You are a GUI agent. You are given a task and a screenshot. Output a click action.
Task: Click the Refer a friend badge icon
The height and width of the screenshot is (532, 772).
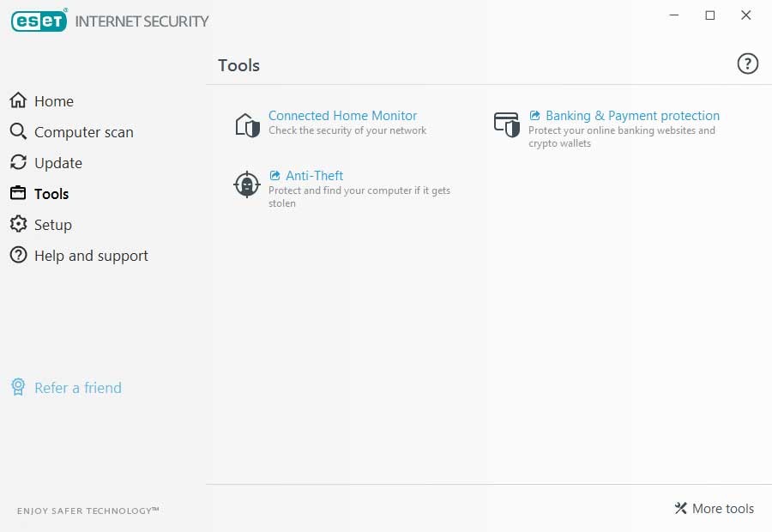click(x=18, y=387)
